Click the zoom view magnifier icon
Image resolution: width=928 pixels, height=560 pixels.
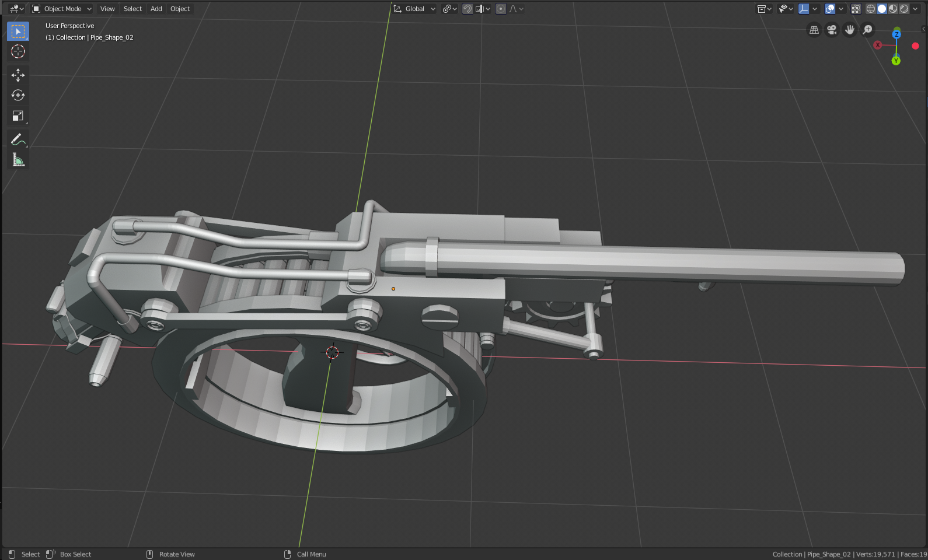[x=868, y=30]
